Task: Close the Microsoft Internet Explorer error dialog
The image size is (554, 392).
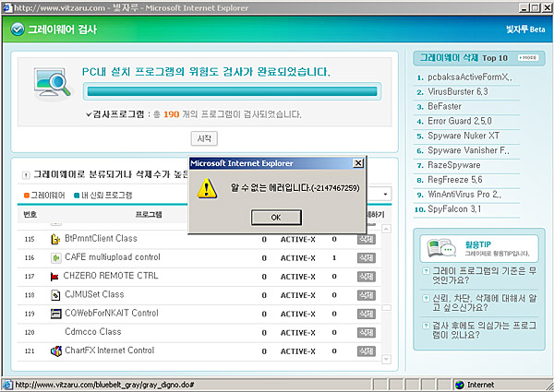Action: click(358, 163)
